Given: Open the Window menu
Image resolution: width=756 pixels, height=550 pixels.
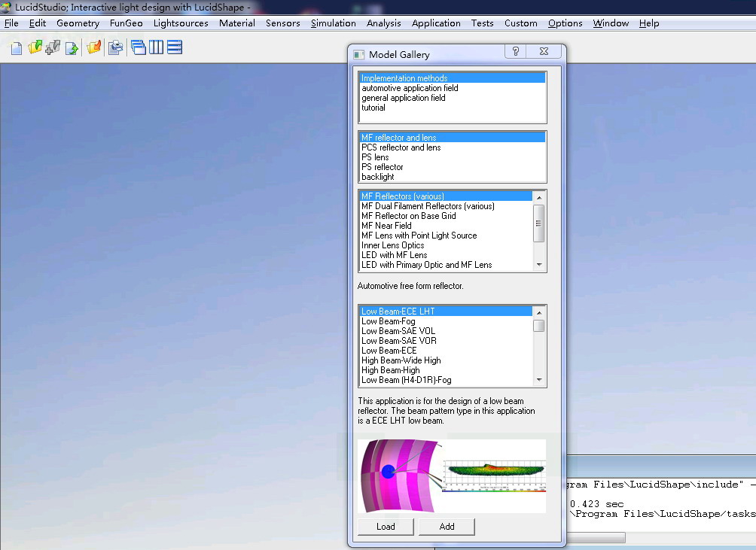Looking at the screenshot, I should pos(611,23).
